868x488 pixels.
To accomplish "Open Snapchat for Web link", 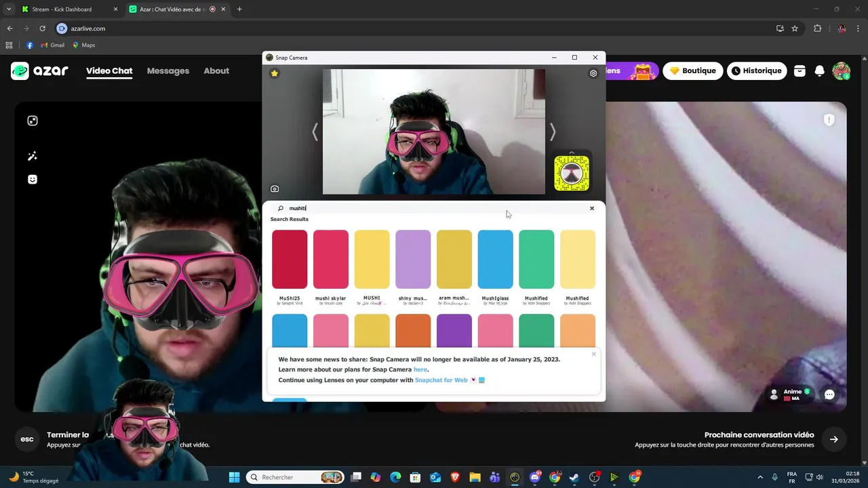I will pos(441,380).
